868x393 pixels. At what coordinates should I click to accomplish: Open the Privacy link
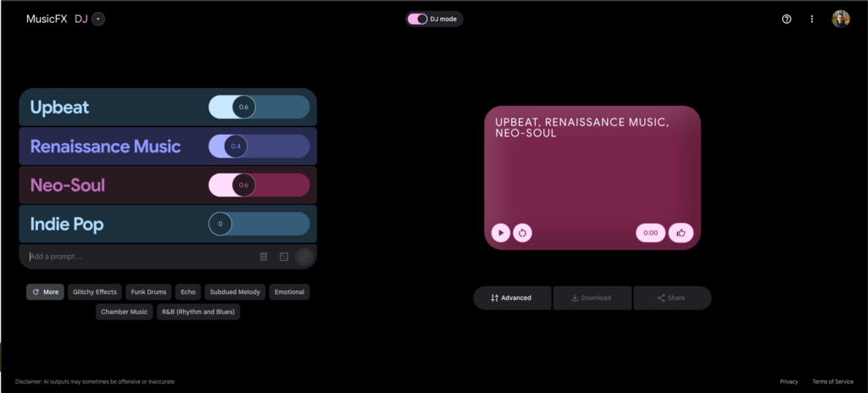point(789,381)
